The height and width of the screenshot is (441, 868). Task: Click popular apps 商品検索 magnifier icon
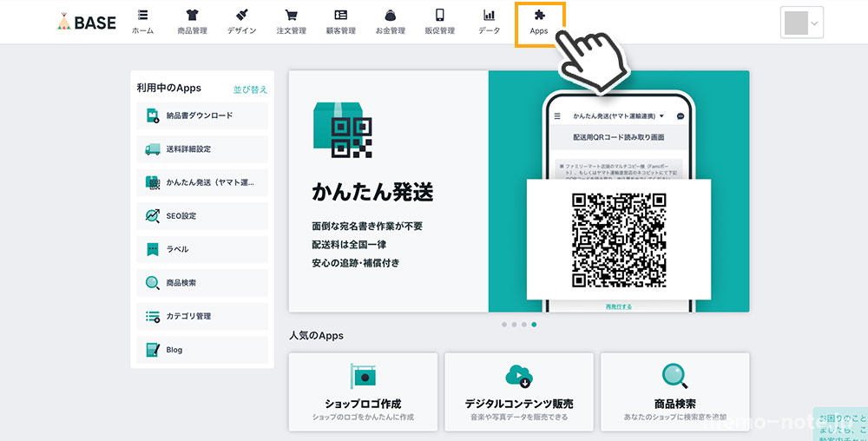[674, 376]
